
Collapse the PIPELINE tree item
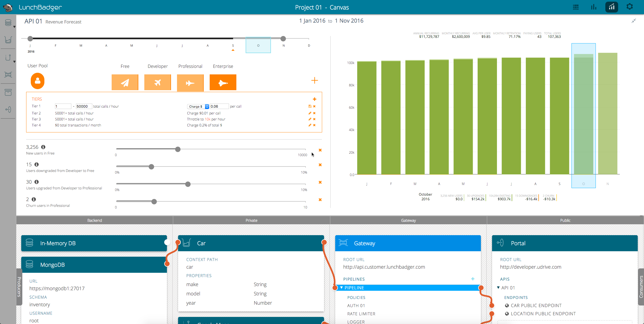click(341, 288)
